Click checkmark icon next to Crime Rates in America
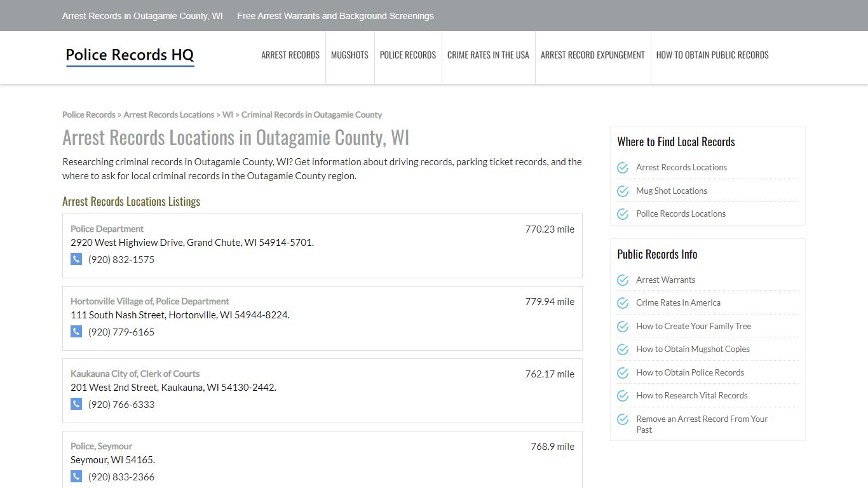The width and height of the screenshot is (868, 488). [x=623, y=303]
